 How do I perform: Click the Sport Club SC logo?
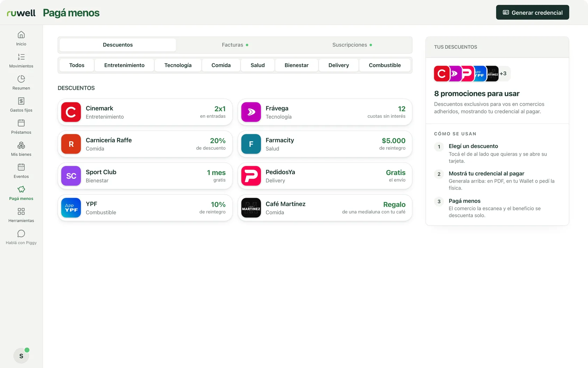pos(71,176)
